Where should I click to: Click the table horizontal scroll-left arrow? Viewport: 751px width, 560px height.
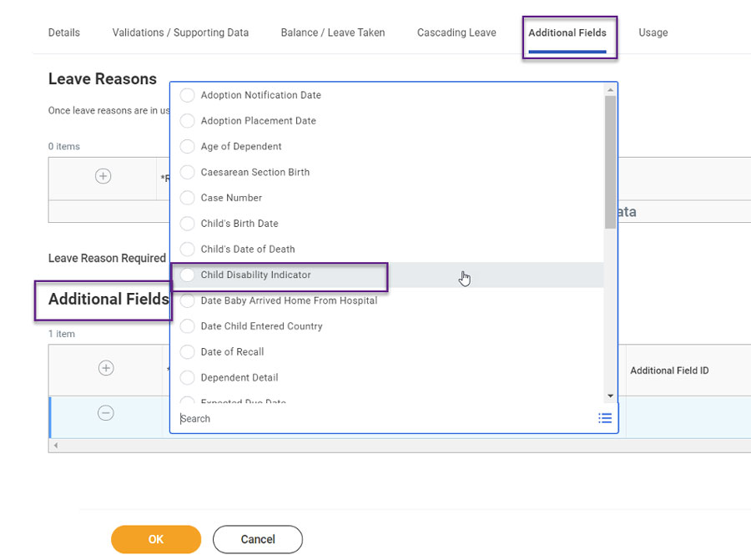[x=56, y=446]
